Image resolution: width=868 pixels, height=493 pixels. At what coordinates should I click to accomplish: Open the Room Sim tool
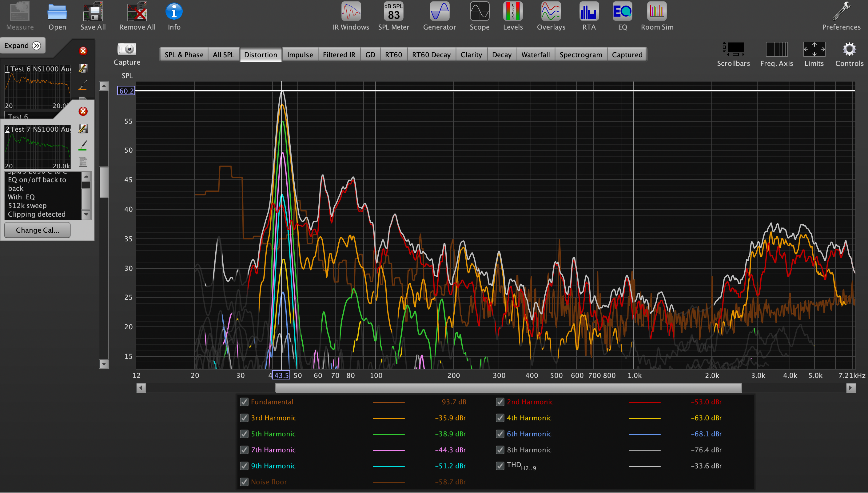657,11
